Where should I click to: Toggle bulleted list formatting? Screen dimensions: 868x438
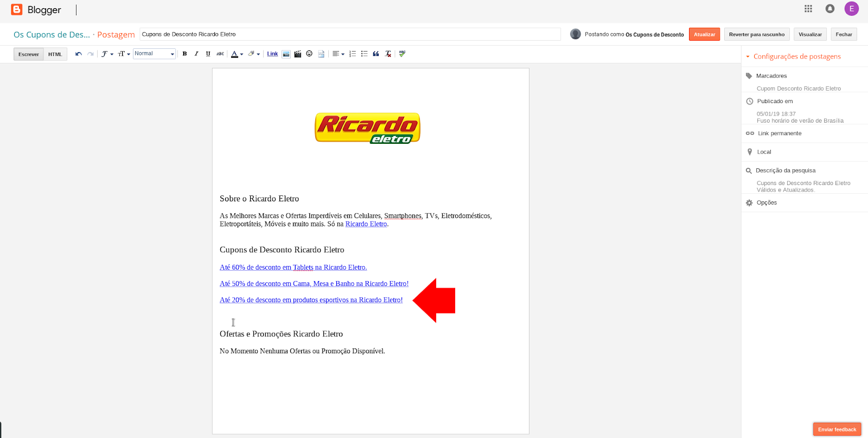(x=364, y=54)
